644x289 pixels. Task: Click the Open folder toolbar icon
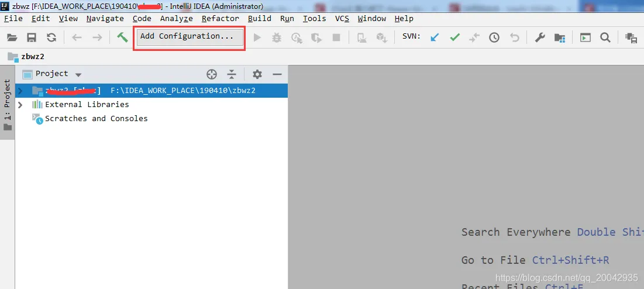[12, 38]
